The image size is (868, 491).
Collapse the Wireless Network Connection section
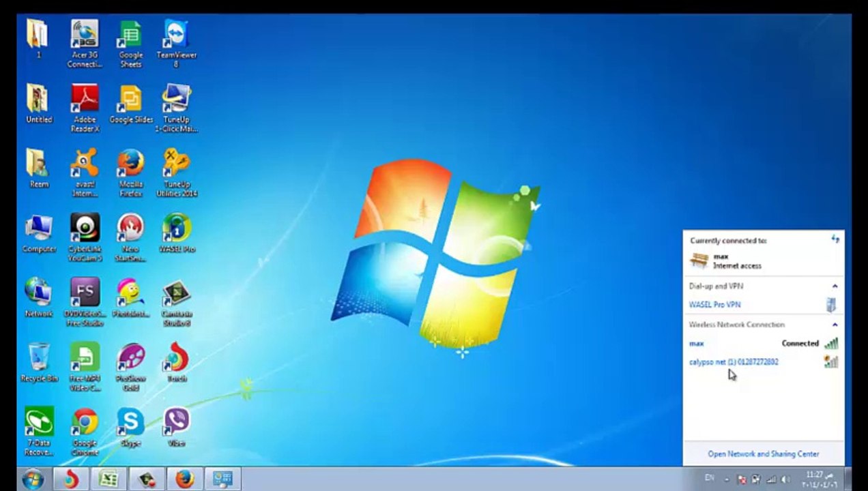(x=835, y=325)
